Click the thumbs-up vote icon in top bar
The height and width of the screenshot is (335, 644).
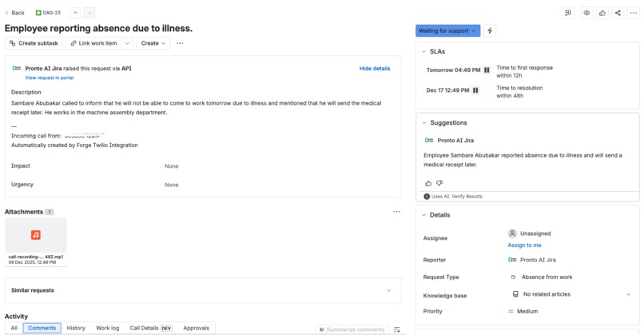click(602, 13)
